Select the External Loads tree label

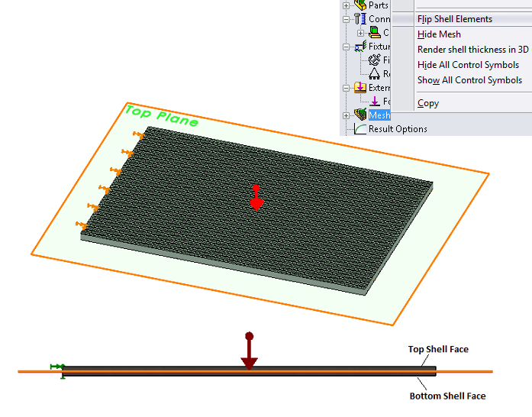(379, 88)
